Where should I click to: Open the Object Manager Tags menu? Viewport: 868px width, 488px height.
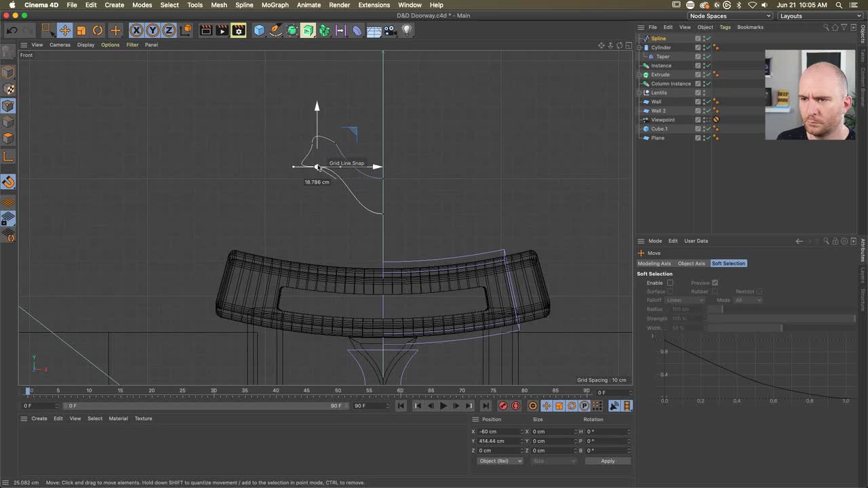pos(725,27)
